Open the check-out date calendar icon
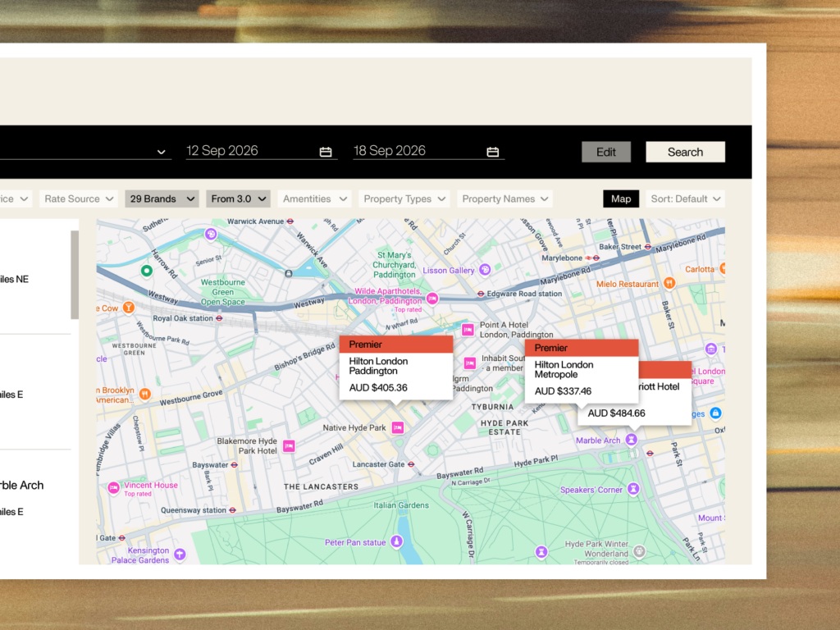The image size is (840, 630). pyautogui.click(x=492, y=152)
